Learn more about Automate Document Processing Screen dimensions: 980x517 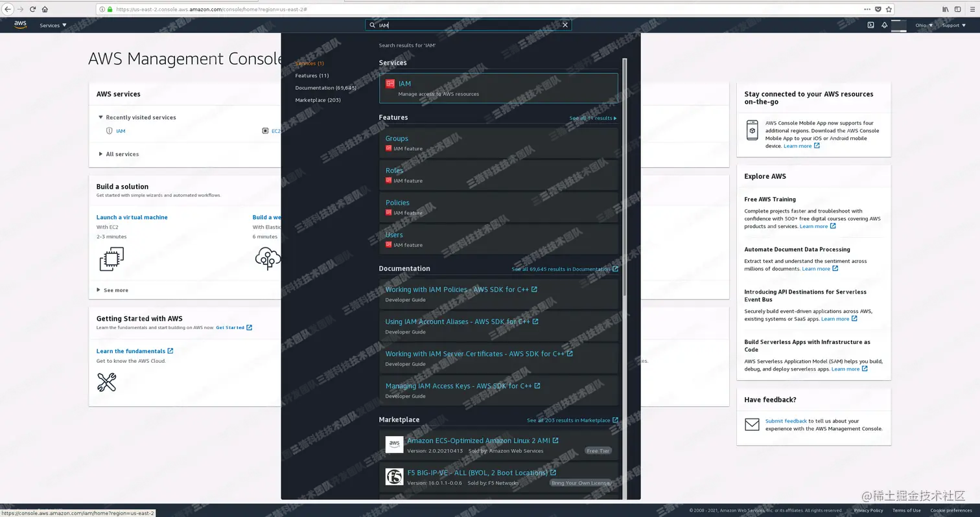click(820, 269)
